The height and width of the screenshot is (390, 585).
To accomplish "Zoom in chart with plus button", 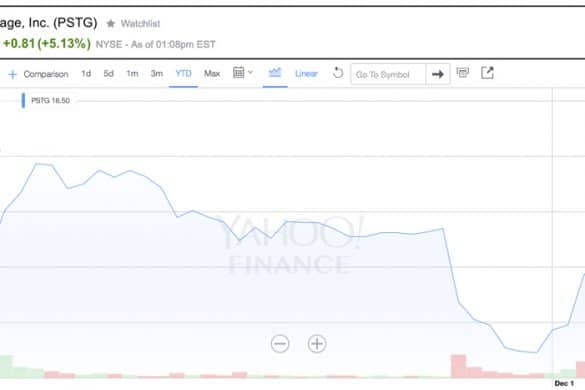I will pos(317,344).
